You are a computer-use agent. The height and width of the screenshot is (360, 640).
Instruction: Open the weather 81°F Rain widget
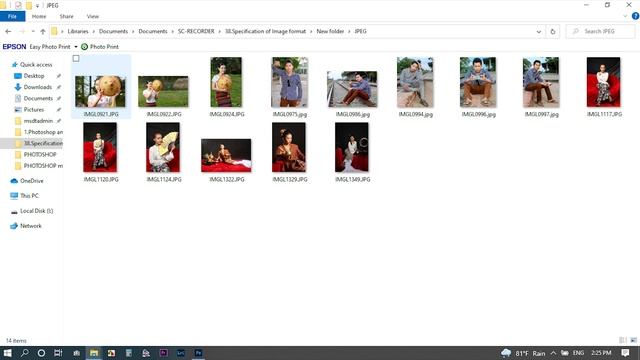pyautogui.click(x=523, y=353)
